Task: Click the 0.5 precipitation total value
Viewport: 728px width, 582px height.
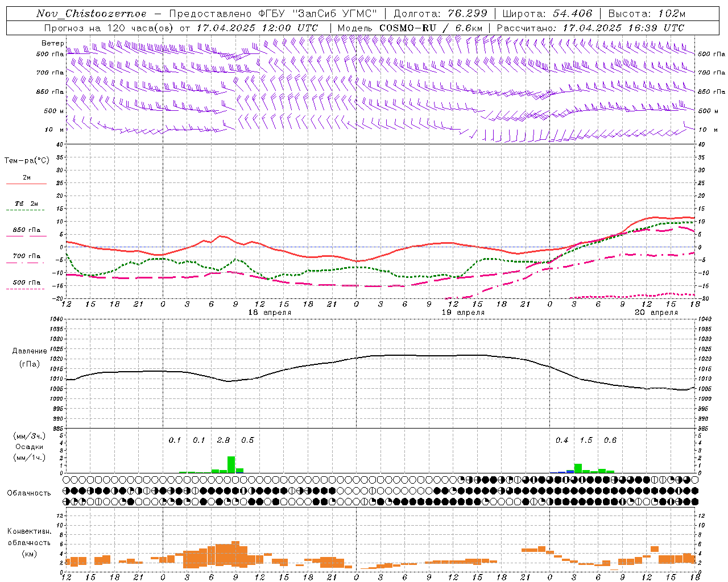Action: tap(247, 440)
